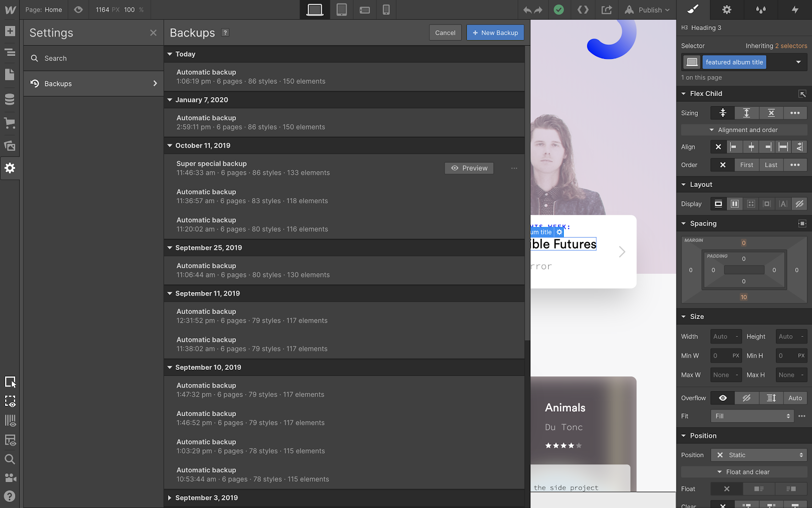
Task: Select the Flex display option
Action: (734, 204)
